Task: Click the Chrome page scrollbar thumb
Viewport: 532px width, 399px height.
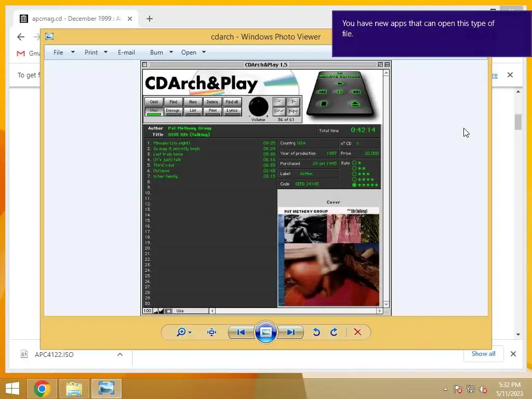Action: tap(518, 122)
